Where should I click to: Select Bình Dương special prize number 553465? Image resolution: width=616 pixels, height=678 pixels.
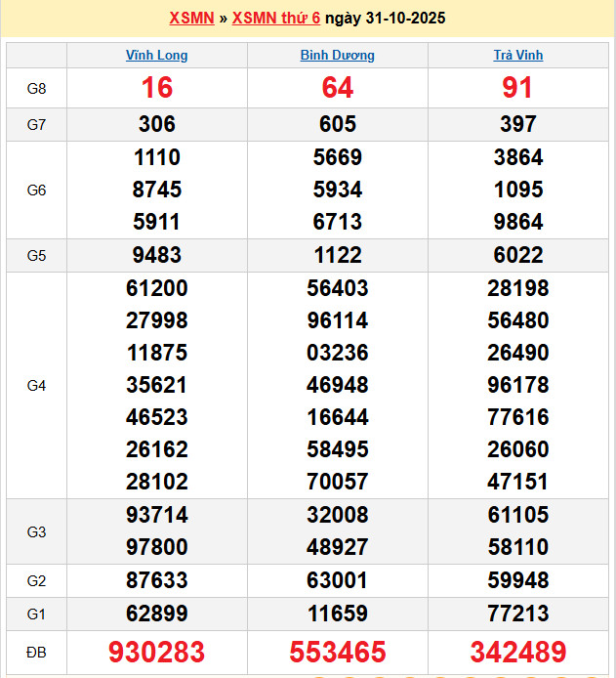tap(338, 652)
